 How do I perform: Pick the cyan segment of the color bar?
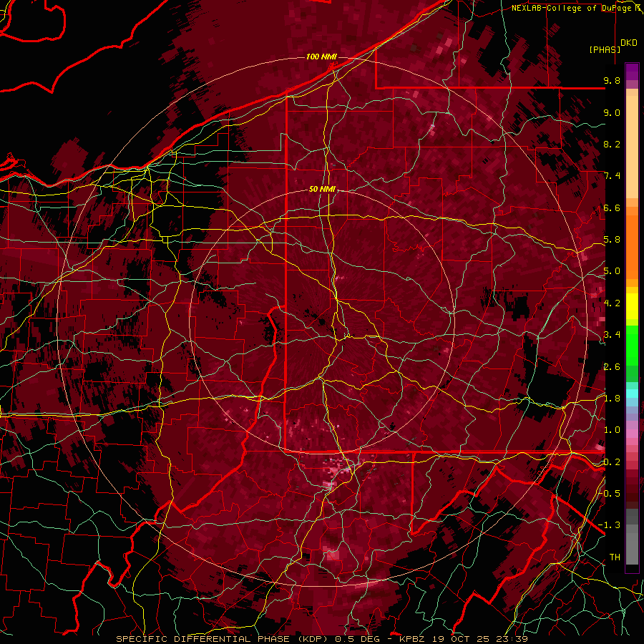point(632,394)
